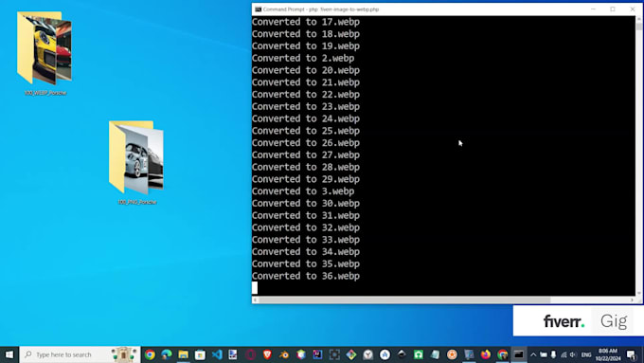644x363 pixels.
Task: Launch Visual Studio Code from the taskbar
Action: click(x=217, y=354)
